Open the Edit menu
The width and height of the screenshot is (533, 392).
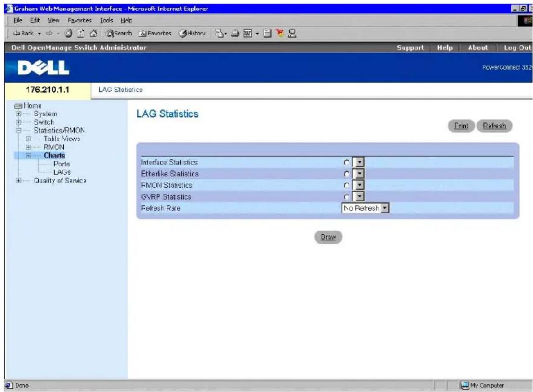click(x=35, y=21)
